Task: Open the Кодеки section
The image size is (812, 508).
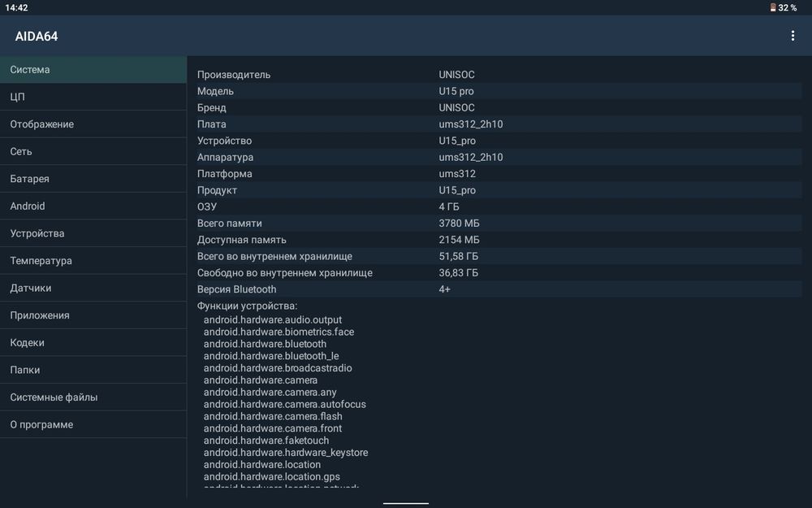Action: click(93, 343)
